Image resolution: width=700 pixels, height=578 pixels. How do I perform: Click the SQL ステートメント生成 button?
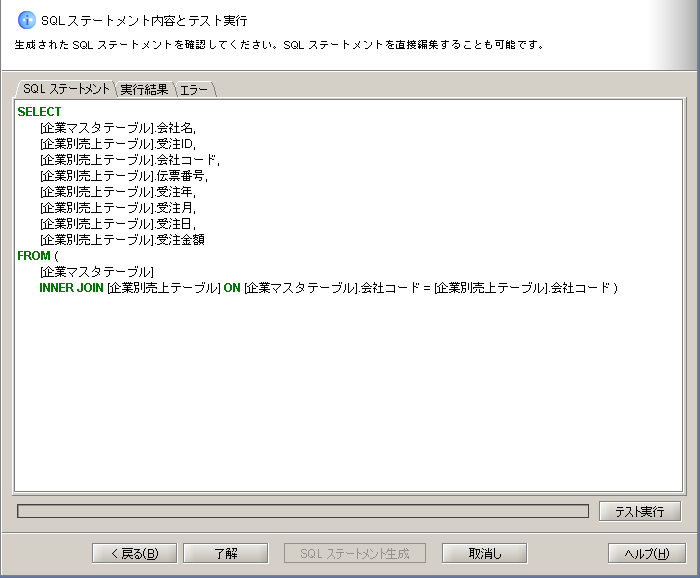tap(355, 553)
